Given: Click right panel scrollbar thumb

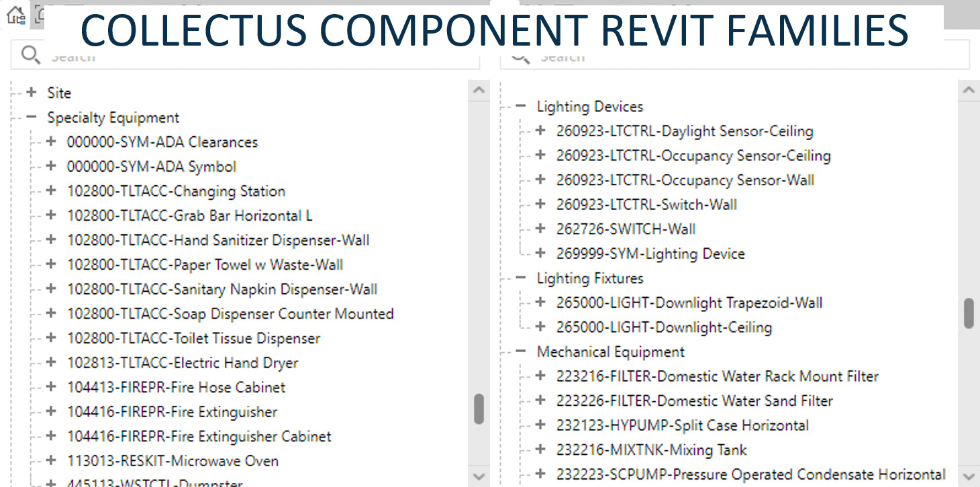Looking at the screenshot, I should 969,313.
